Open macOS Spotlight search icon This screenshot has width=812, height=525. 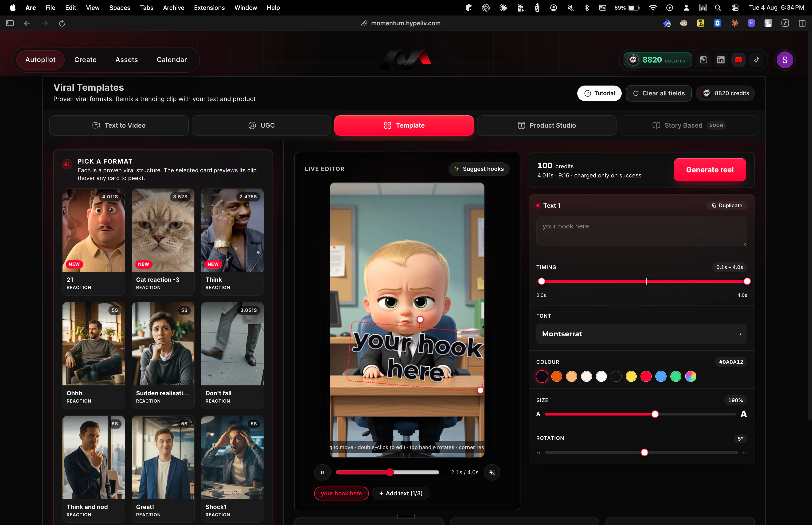click(x=718, y=8)
